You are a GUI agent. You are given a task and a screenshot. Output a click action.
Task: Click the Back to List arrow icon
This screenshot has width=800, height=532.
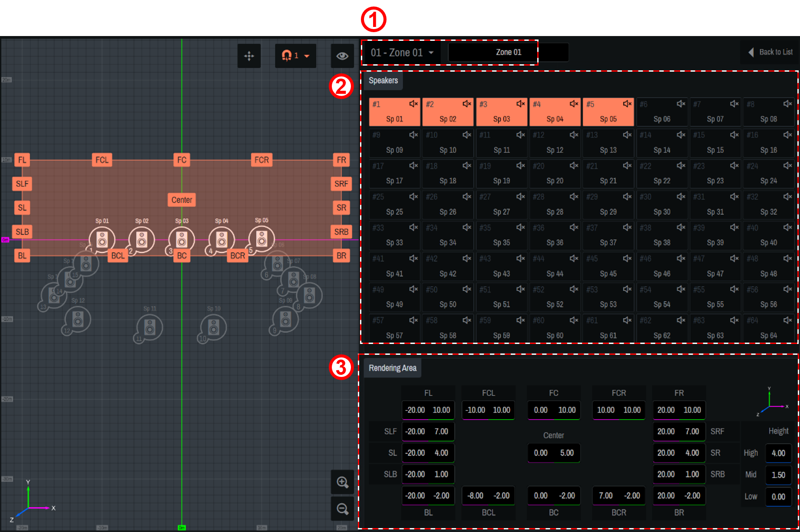pos(751,52)
